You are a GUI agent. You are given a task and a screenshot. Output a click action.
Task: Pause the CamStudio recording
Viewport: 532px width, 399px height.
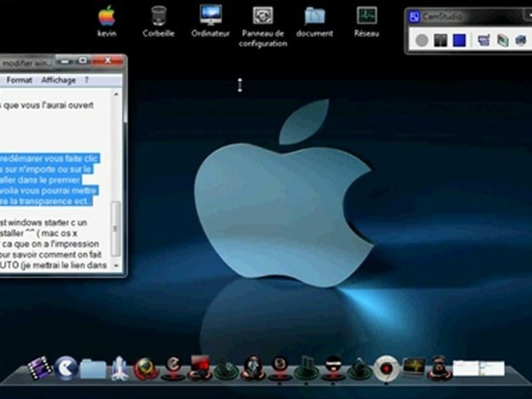click(x=441, y=40)
